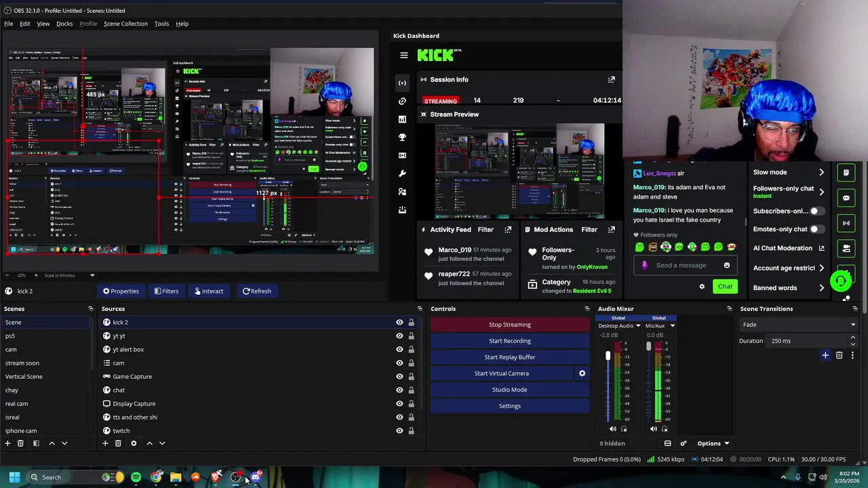The height and width of the screenshot is (488, 868).
Task: Click the link icon in Kick sidebar
Action: (402, 101)
